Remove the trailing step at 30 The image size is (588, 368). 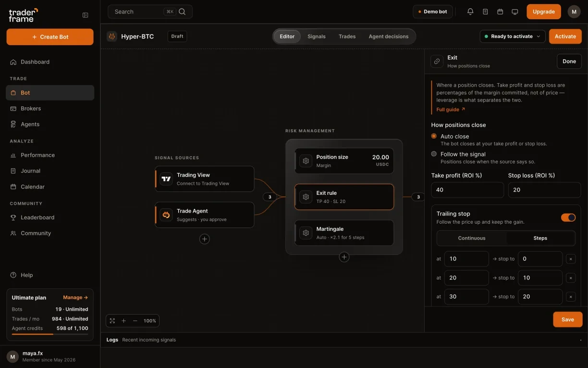[x=571, y=297]
